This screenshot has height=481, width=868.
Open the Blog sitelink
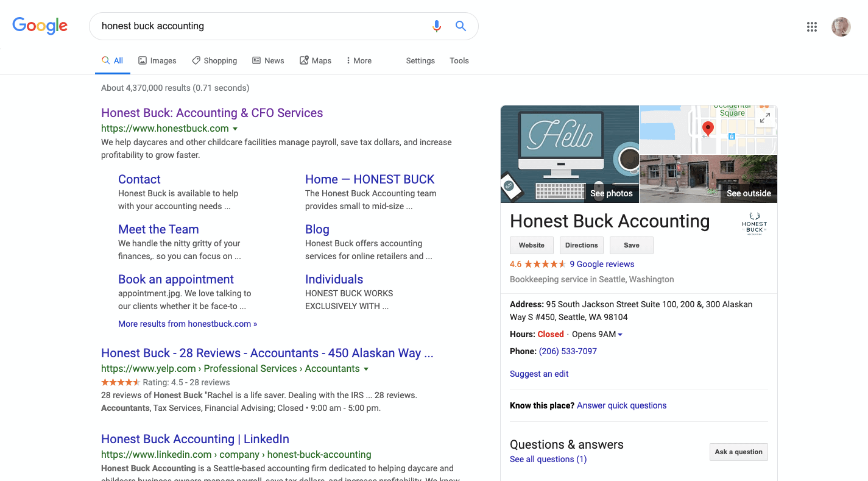click(x=317, y=229)
